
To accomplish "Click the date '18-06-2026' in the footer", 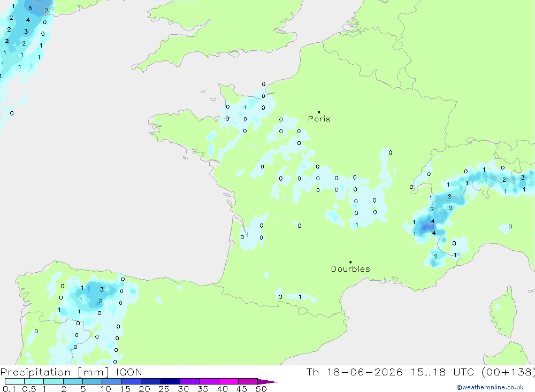I will point(365,372).
